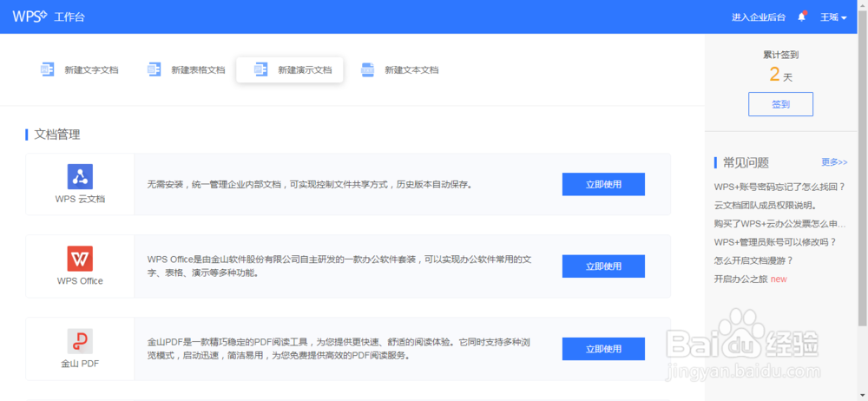The image size is (868, 401).
Task: Open FAQ WPS+管理员账号可以修改吗
Action: (775, 242)
